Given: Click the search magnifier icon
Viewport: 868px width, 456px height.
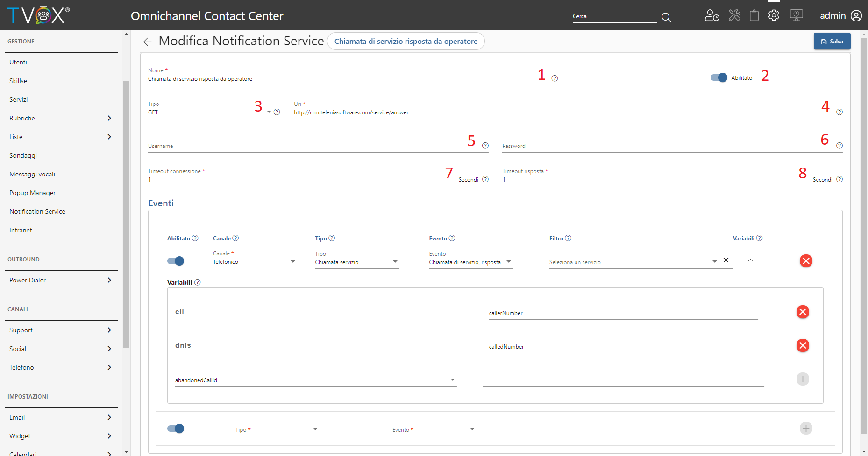Looking at the screenshot, I should click(x=666, y=17).
